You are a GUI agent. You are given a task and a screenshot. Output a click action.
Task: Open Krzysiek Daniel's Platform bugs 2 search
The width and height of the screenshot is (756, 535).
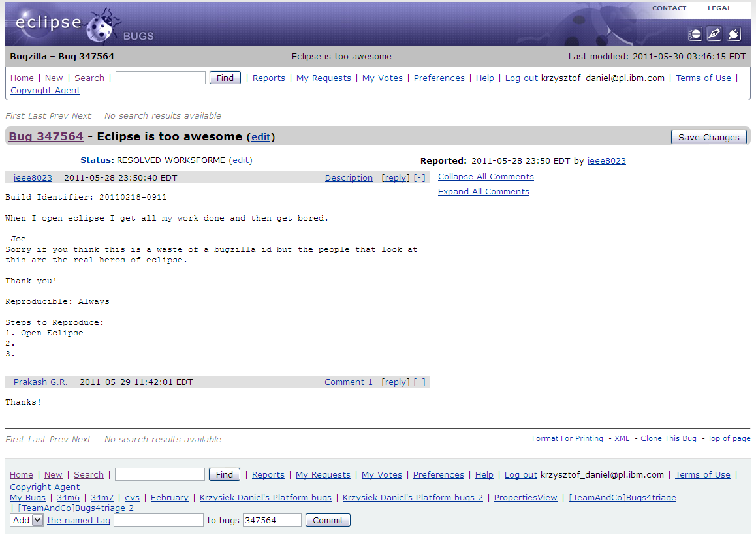[413, 498]
